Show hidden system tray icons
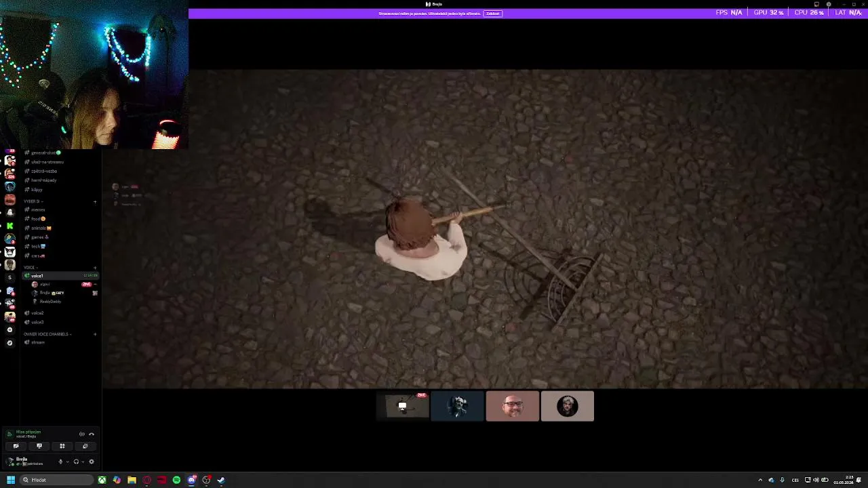The height and width of the screenshot is (488, 868). click(760, 480)
